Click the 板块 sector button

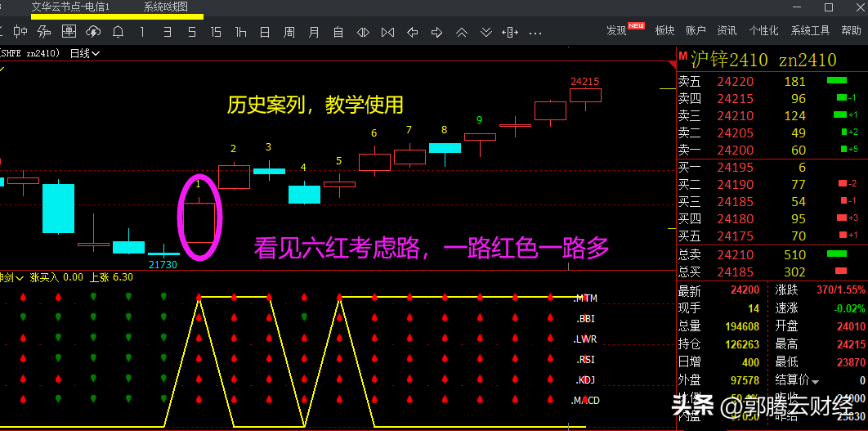[664, 30]
